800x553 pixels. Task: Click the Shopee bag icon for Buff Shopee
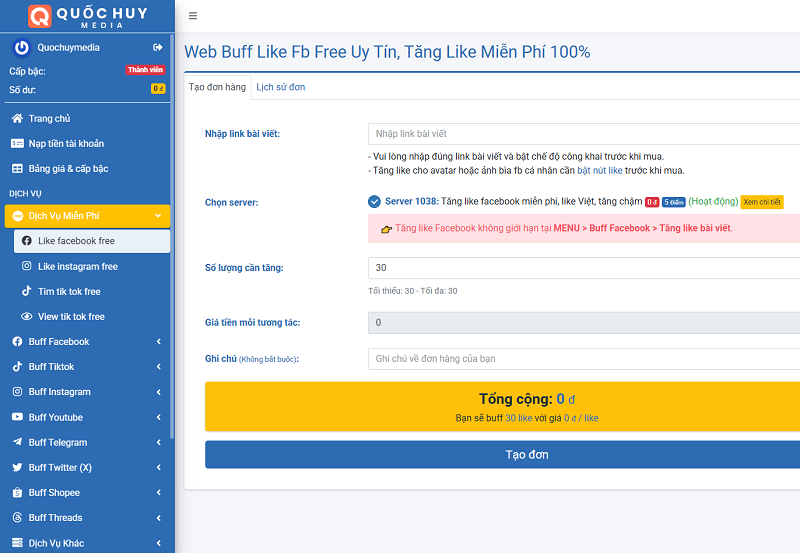17,492
